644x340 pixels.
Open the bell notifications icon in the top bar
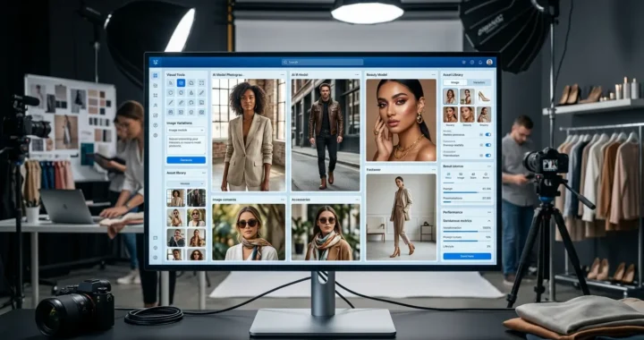tap(480, 62)
